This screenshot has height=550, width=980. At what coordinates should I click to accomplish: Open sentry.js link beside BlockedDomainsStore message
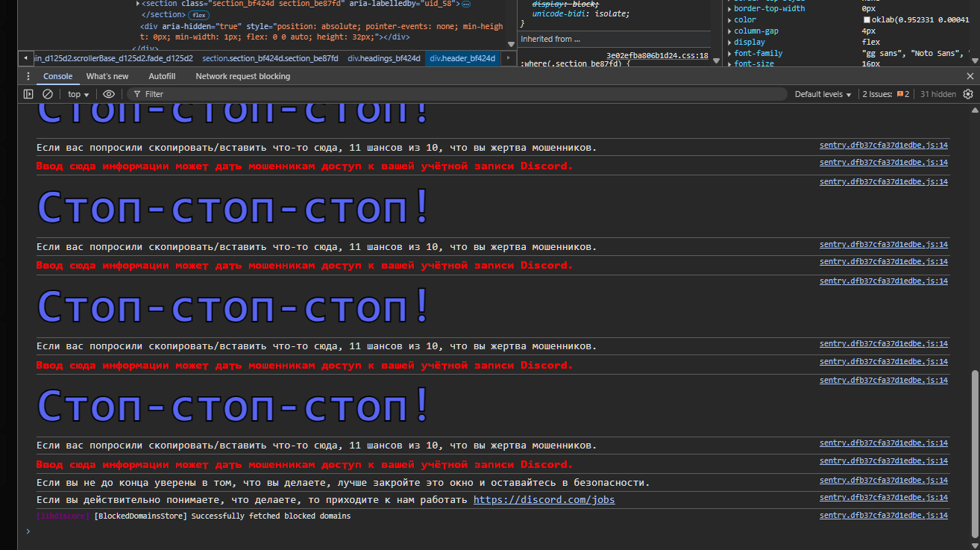pyautogui.click(x=884, y=516)
